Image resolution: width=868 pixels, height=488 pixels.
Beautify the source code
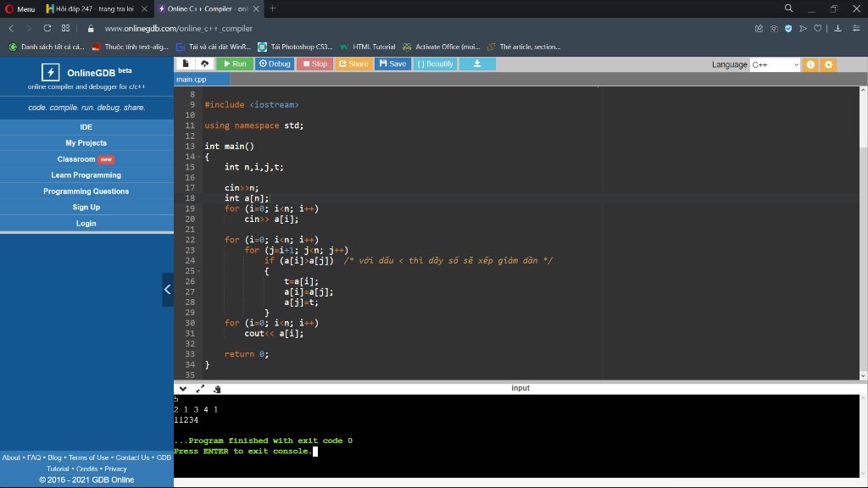(435, 64)
